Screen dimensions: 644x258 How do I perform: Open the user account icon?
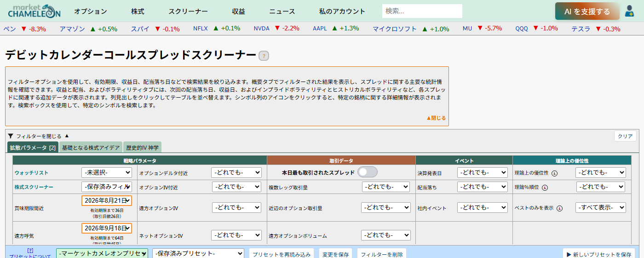[629, 12]
